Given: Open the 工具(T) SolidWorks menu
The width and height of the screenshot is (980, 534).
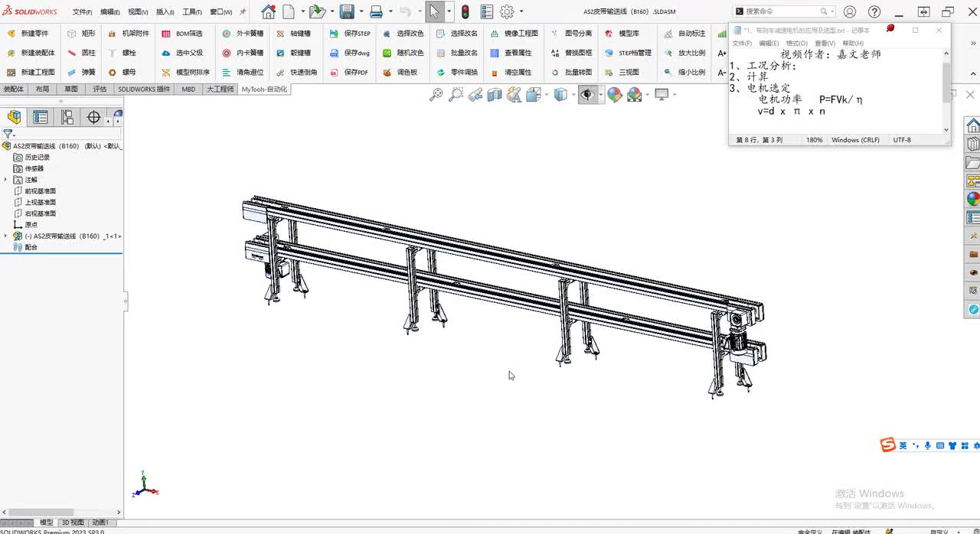Looking at the screenshot, I should (191, 12).
